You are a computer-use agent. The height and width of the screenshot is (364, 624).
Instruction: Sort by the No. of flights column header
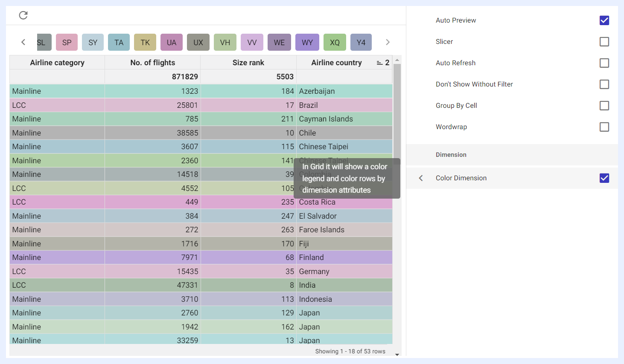click(x=153, y=63)
